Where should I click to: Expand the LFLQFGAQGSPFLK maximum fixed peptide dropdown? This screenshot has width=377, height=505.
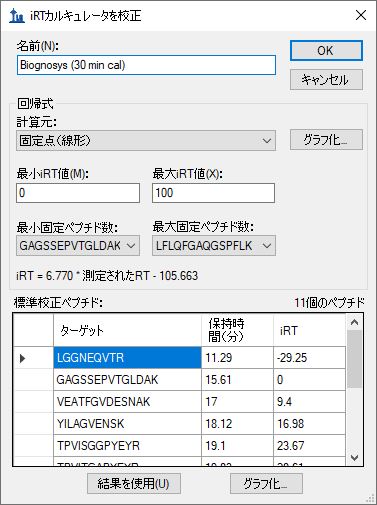[x=214, y=246]
